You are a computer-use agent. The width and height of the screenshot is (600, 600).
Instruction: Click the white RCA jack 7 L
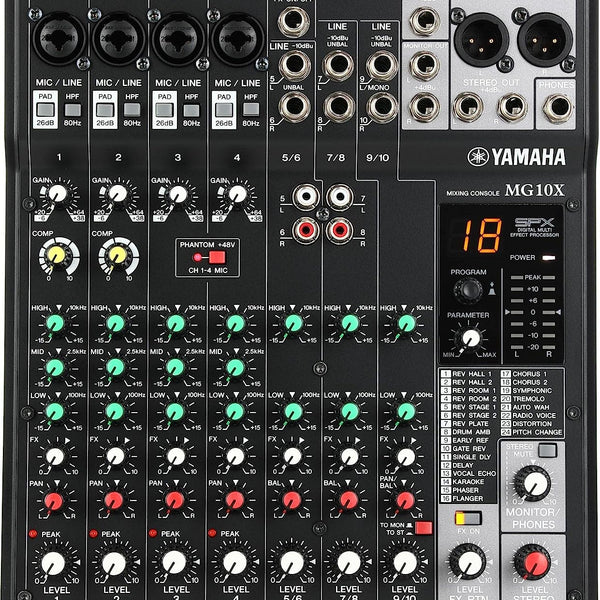340,197
